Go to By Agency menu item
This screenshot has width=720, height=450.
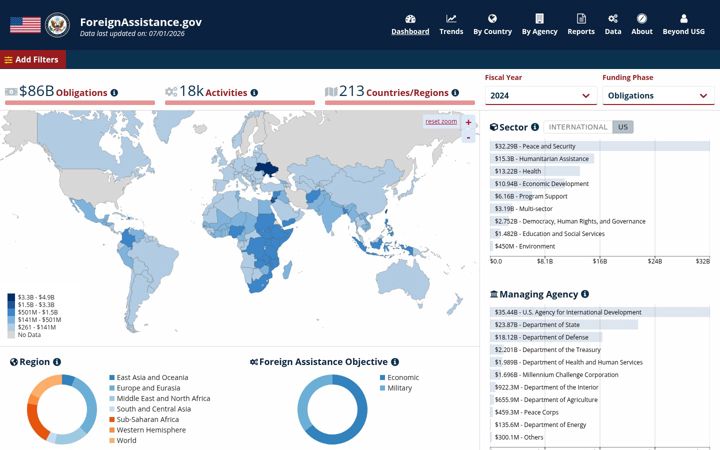(540, 32)
